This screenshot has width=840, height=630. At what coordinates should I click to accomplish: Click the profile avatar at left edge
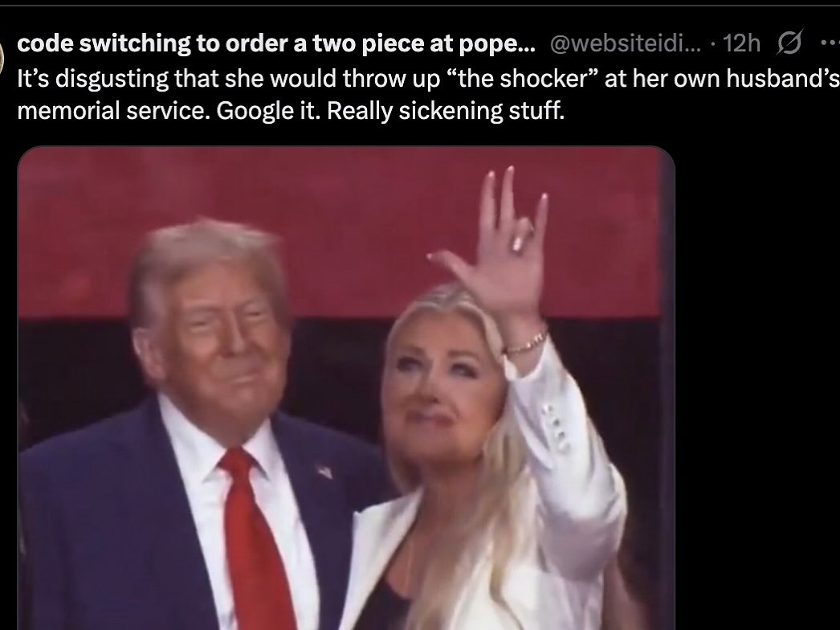click(2, 56)
